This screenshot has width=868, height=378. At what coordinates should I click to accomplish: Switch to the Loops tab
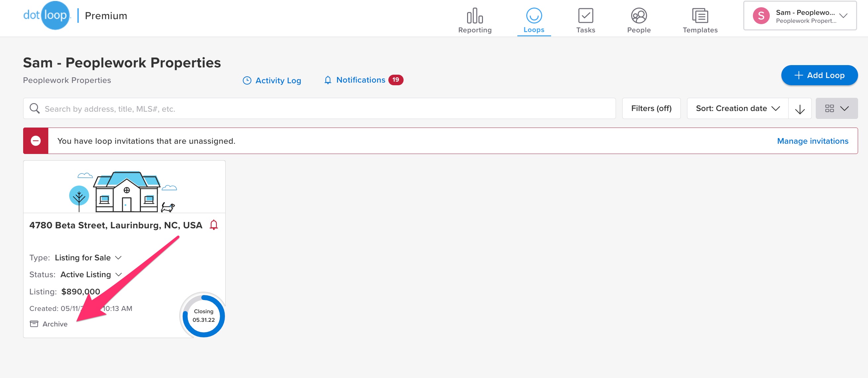pos(534,20)
